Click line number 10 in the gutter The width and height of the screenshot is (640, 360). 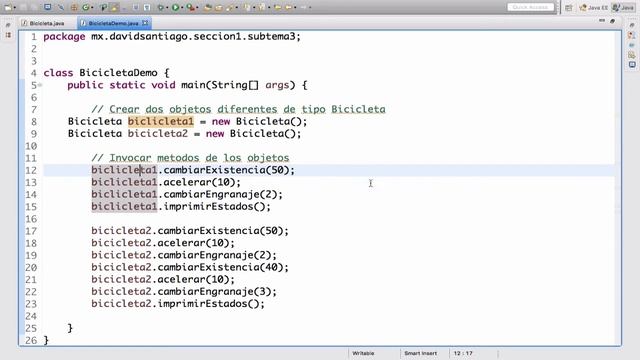point(31,146)
